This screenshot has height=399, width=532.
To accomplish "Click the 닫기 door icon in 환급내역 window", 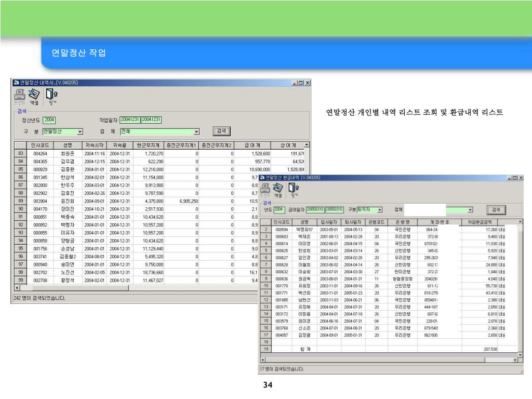I will coord(294,190).
